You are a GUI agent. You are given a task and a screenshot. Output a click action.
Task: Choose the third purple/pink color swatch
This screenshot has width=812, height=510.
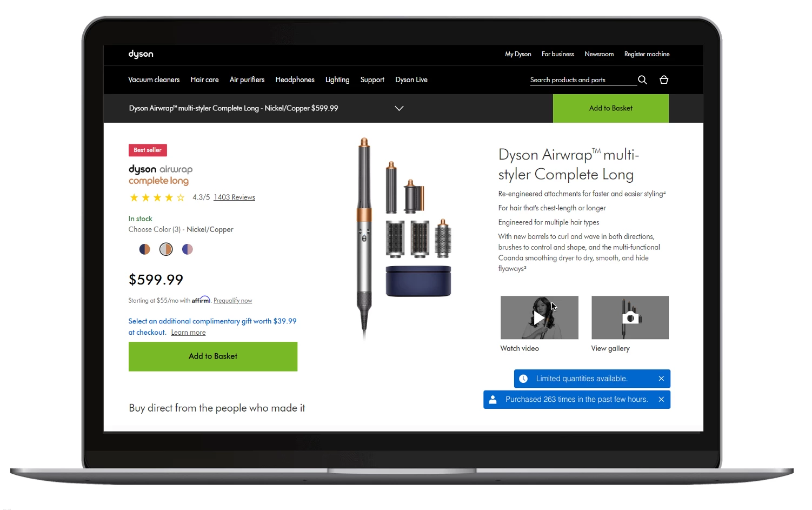click(188, 249)
